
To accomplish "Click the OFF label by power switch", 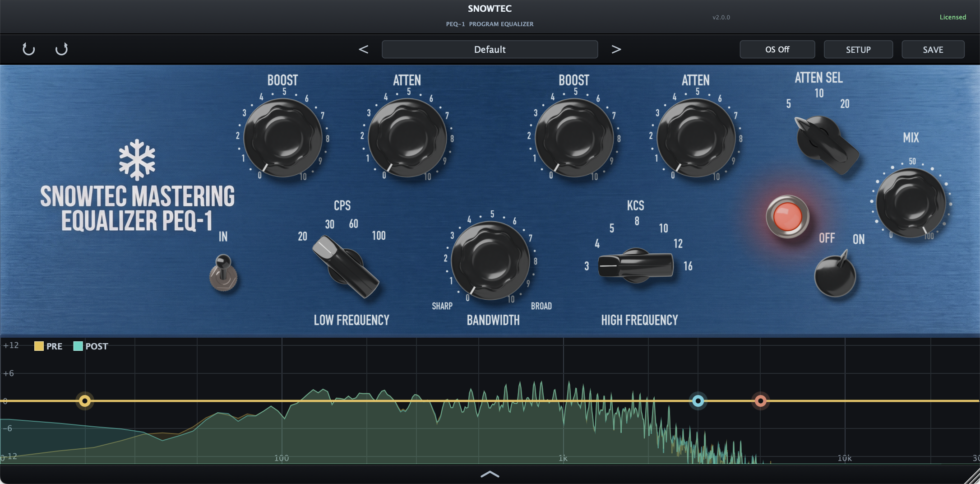I will pos(827,238).
